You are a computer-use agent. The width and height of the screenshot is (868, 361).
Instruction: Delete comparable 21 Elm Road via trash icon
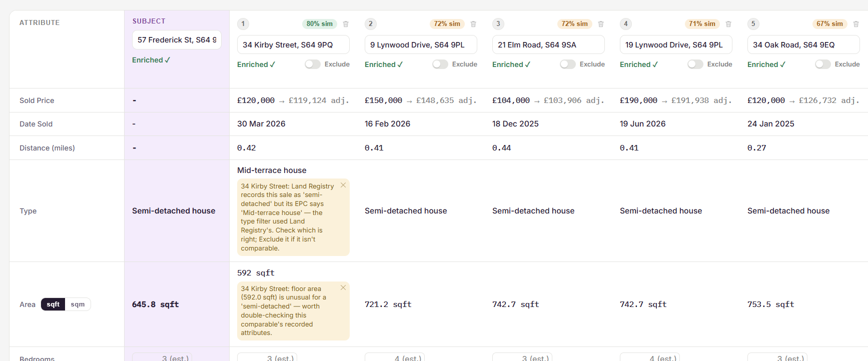point(601,24)
